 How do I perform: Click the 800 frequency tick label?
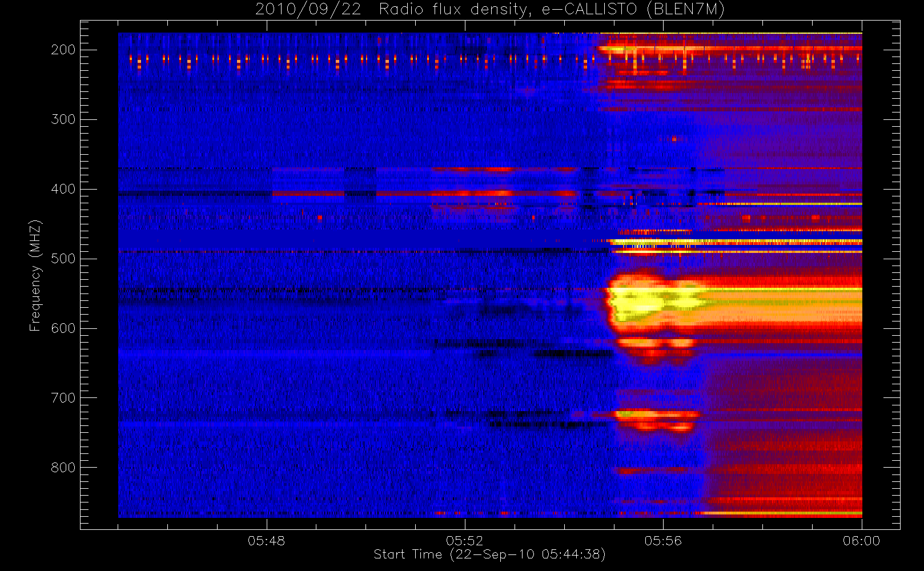pyautogui.click(x=63, y=468)
